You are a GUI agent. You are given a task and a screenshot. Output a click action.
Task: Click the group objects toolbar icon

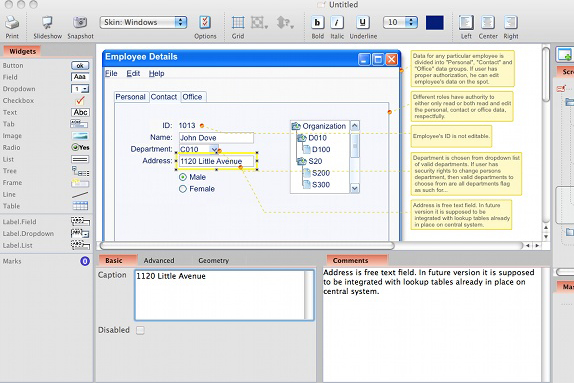coord(259,23)
